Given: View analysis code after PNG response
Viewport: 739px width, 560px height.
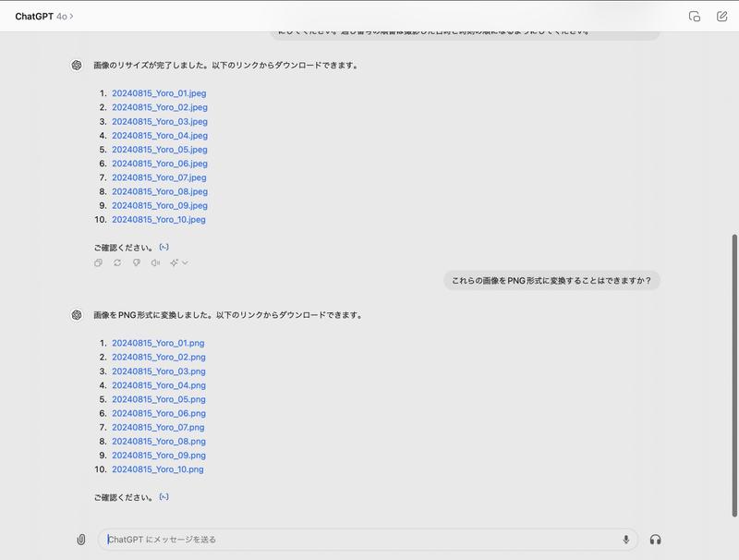Looking at the screenshot, I should click(164, 497).
